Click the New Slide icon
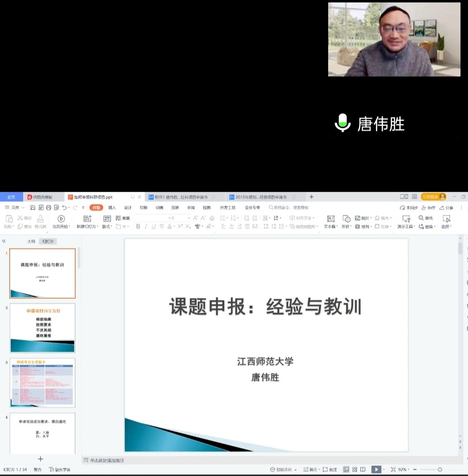 87,219
